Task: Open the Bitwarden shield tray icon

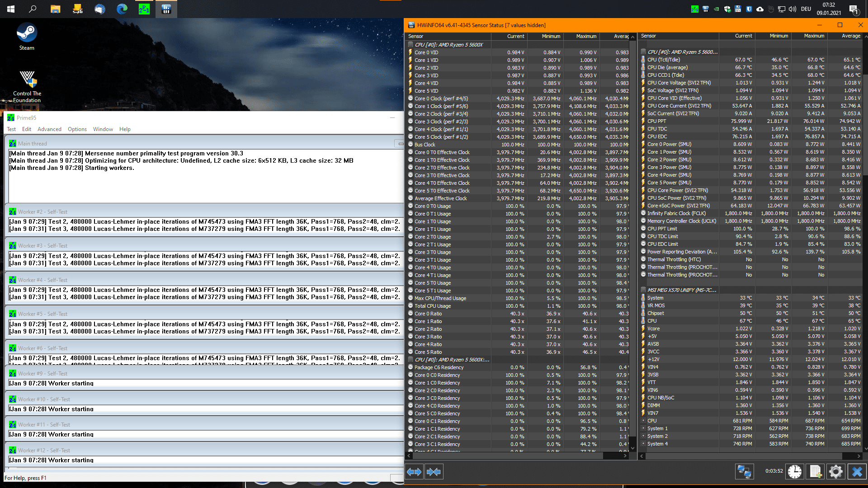Action: pos(749,9)
